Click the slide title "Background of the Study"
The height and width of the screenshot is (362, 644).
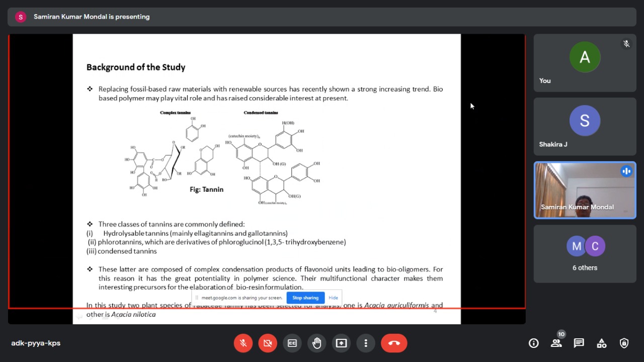(x=136, y=67)
